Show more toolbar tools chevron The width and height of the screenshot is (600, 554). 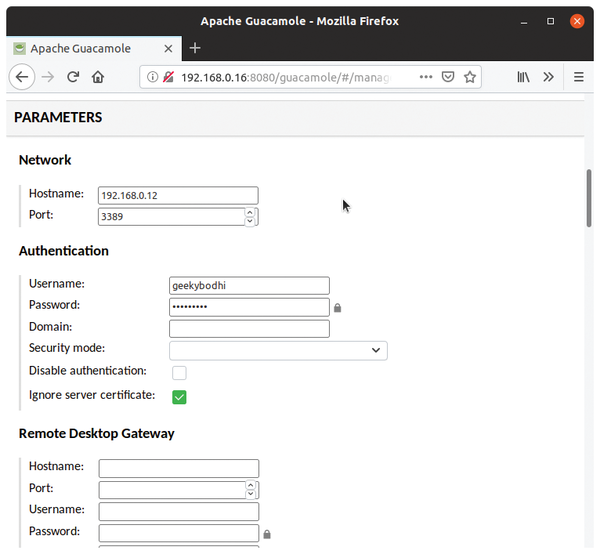(x=548, y=77)
